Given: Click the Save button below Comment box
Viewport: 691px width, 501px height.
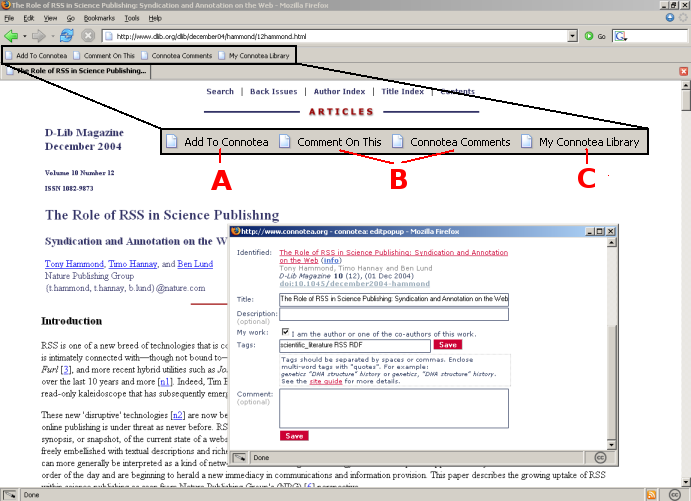Looking at the screenshot, I should (x=294, y=436).
